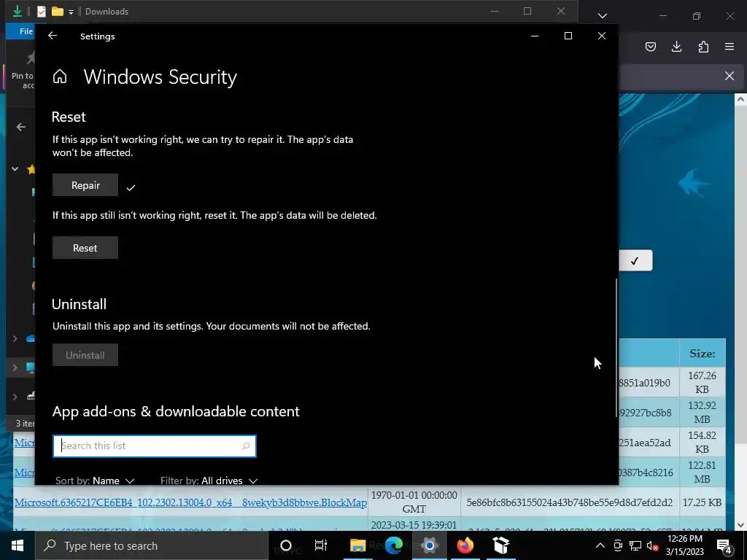Open Firefox hamburger application menu
The height and width of the screenshot is (560, 747).
[x=729, y=47]
